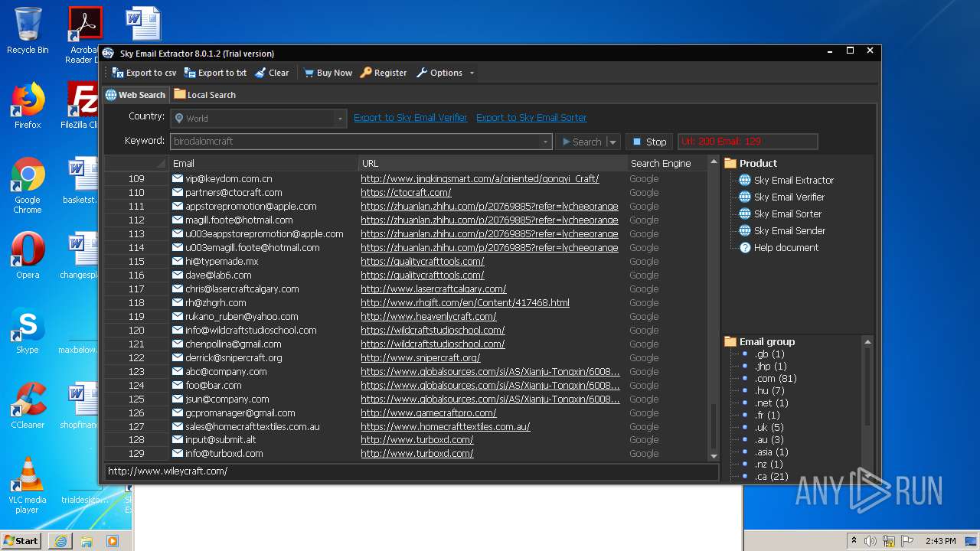This screenshot has height=551, width=980.
Task: Open the ctocraft.com URL link
Action: tap(406, 192)
